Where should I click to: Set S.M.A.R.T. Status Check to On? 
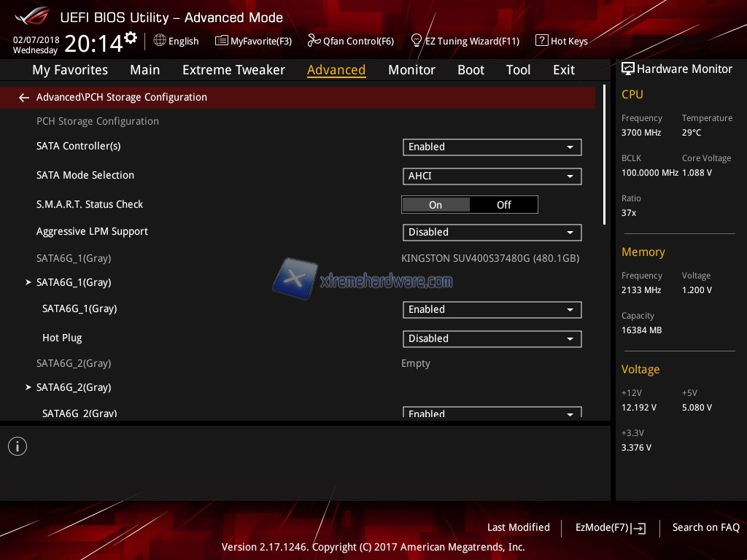point(436,205)
